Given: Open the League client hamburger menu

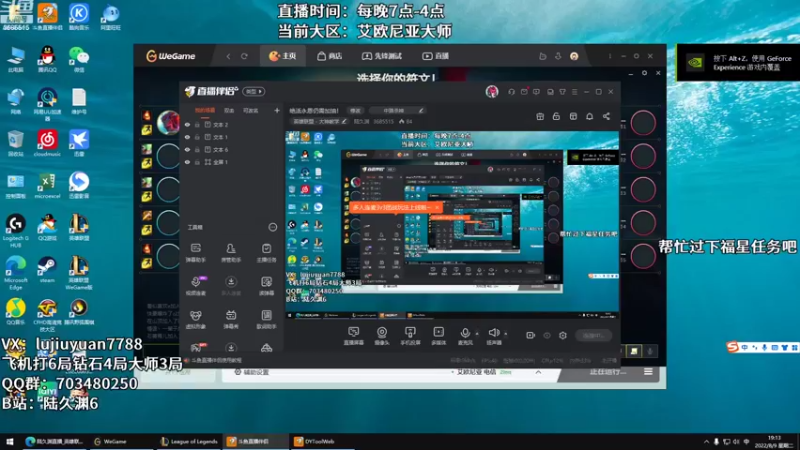Looking at the screenshot, I should [x=648, y=372].
